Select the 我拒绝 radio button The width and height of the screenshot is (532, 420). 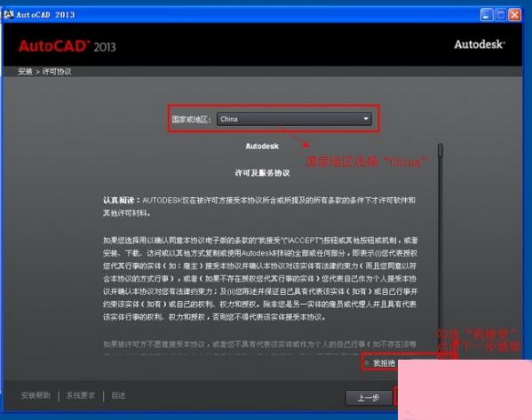coord(367,363)
